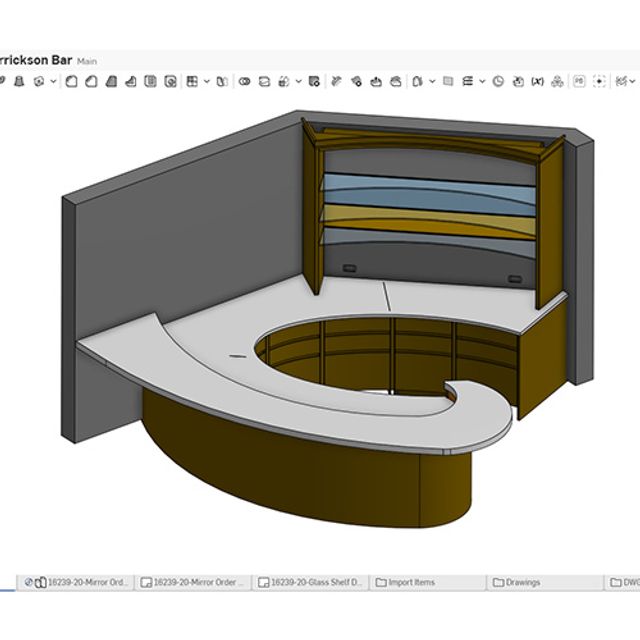The height and width of the screenshot is (640, 640).
Task: Select the Linear pattern tool
Action: (192, 82)
